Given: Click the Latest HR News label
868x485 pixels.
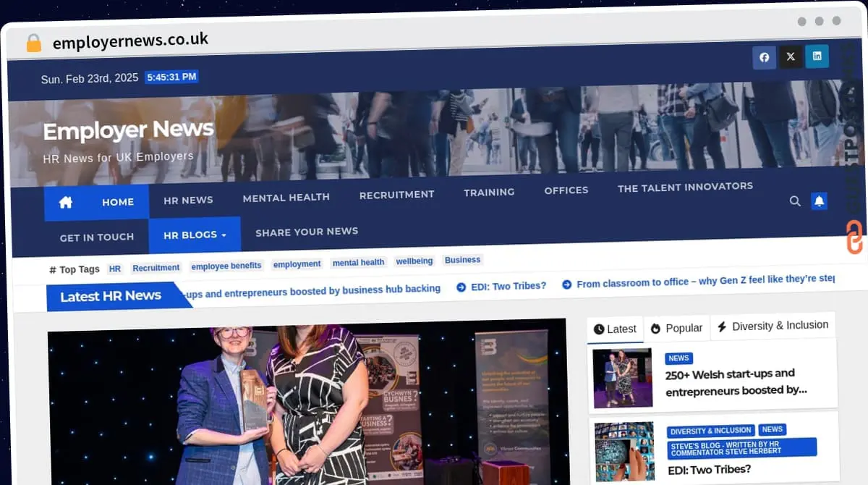Looking at the screenshot, I should [x=111, y=296].
